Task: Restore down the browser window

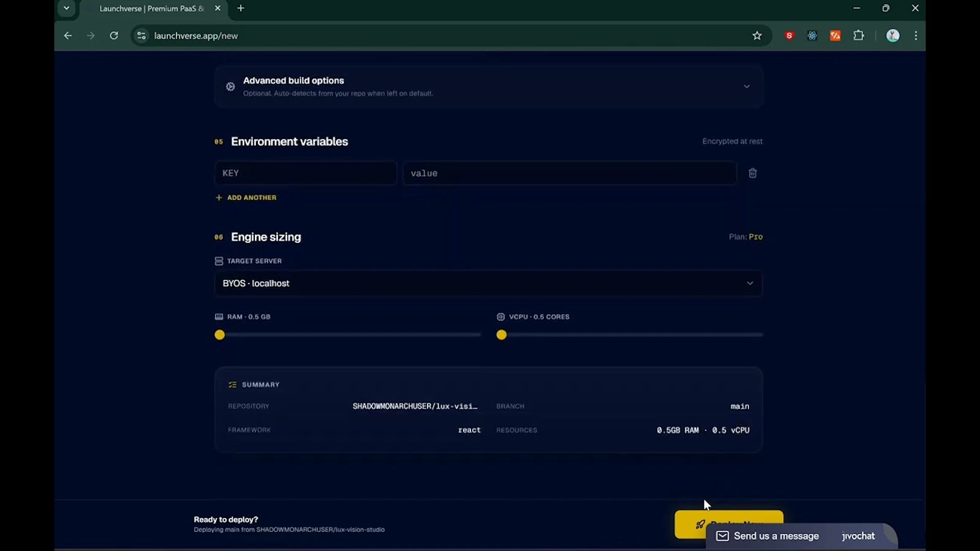Action: click(x=886, y=9)
